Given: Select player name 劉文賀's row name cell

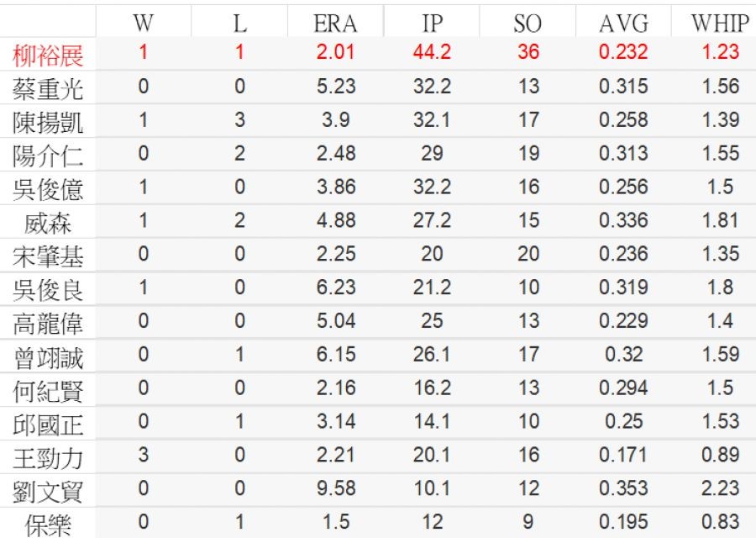Looking at the screenshot, I should pyautogui.click(x=48, y=492).
